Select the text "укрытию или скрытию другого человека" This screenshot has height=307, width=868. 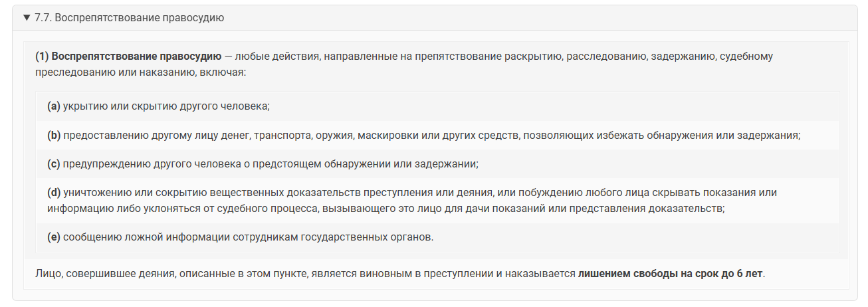coord(165,106)
